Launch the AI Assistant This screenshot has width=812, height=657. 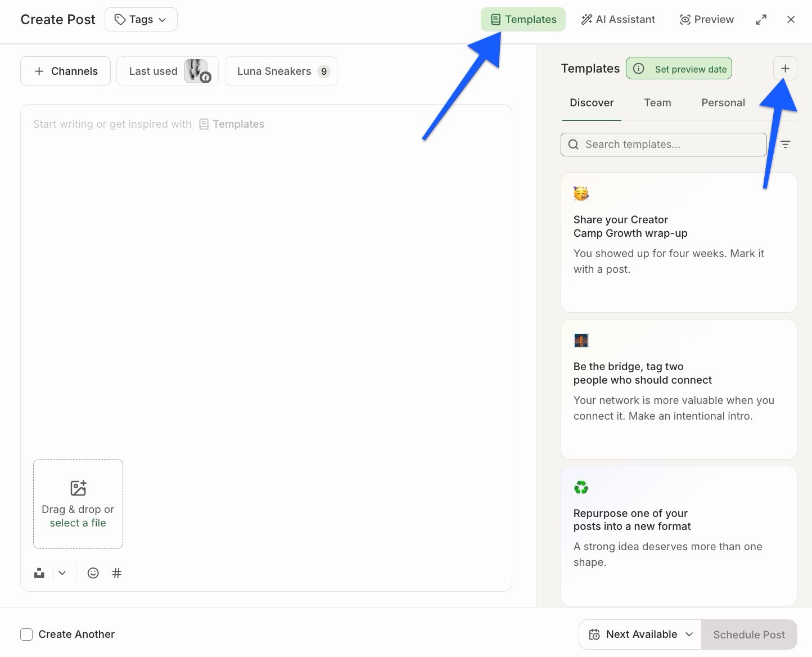(x=618, y=20)
